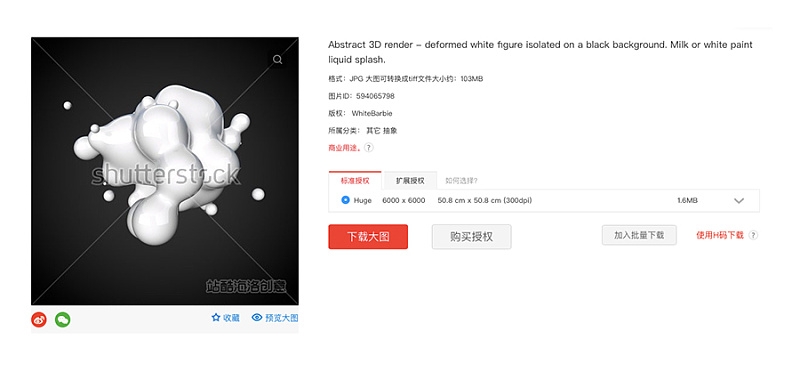
Task: Click the 加入批量下载 button
Action: coord(639,235)
